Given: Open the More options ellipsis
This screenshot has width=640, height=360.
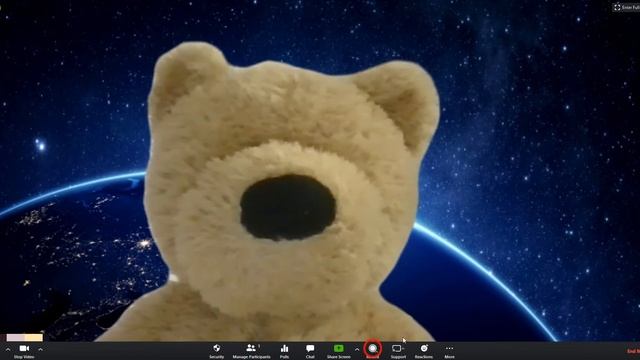Looking at the screenshot, I should [449, 351].
